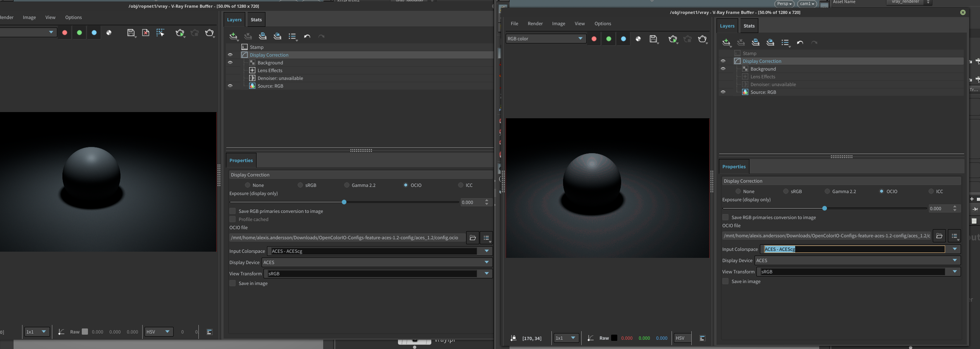Screen dimensions: 980x349
Task: Adjust Exposure slider handle in right window
Action: tap(825, 208)
